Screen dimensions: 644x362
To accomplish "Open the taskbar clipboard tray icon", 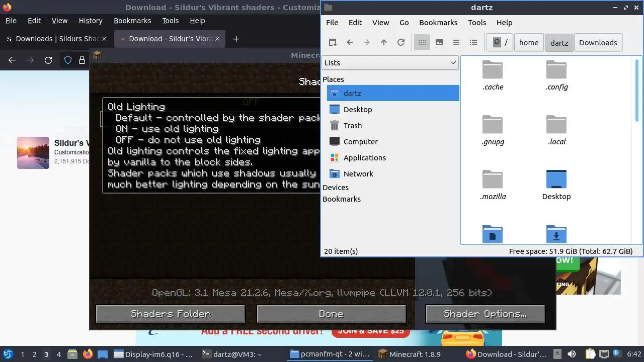I will pos(590,354).
